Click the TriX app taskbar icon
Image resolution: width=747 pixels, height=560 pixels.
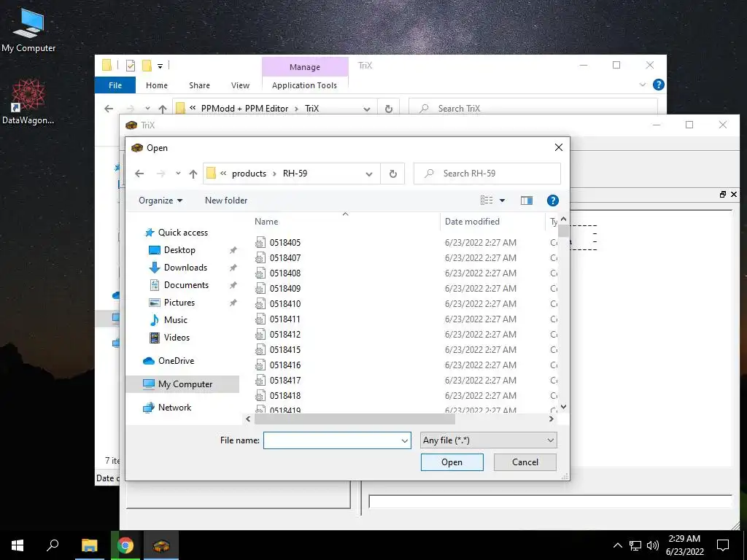click(161, 545)
